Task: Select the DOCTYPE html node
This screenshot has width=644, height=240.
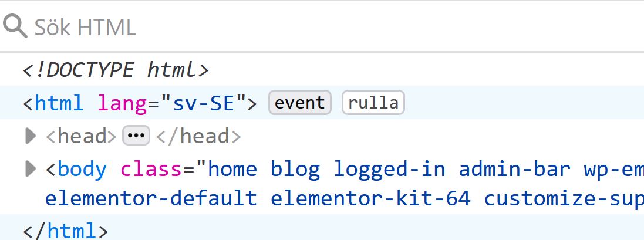Action: click(x=116, y=70)
